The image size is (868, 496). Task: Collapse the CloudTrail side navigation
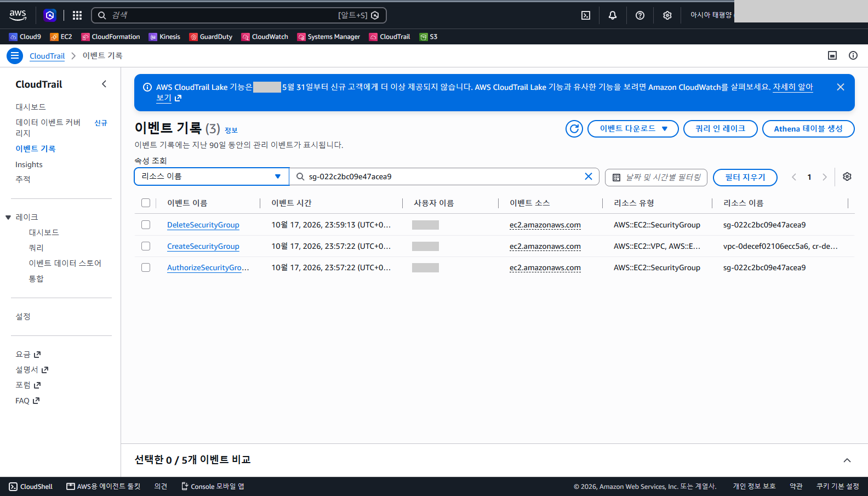click(x=104, y=84)
